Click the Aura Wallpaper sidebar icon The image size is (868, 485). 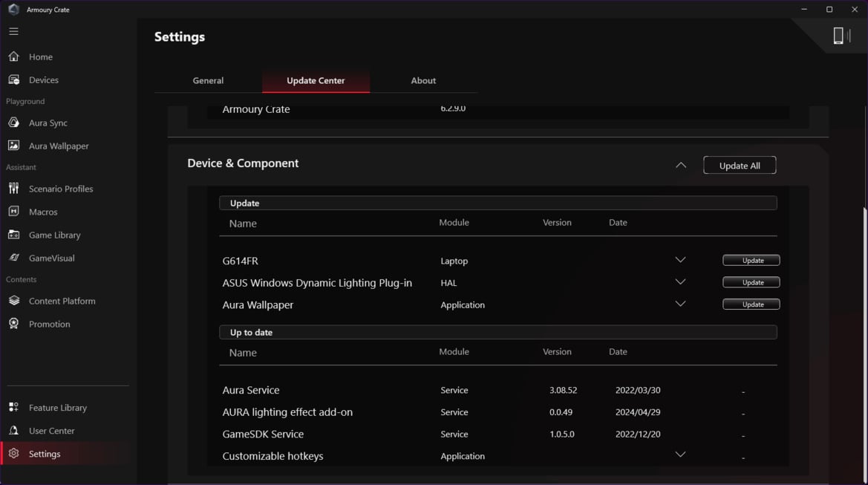pyautogui.click(x=14, y=146)
